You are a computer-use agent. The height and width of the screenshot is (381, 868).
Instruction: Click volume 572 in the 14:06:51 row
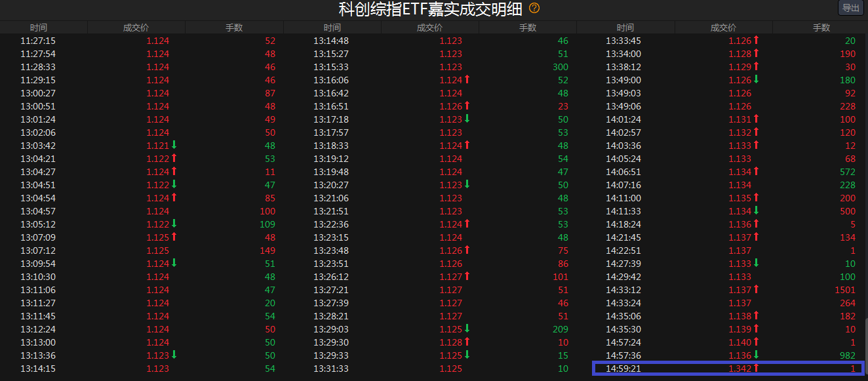[x=848, y=172]
